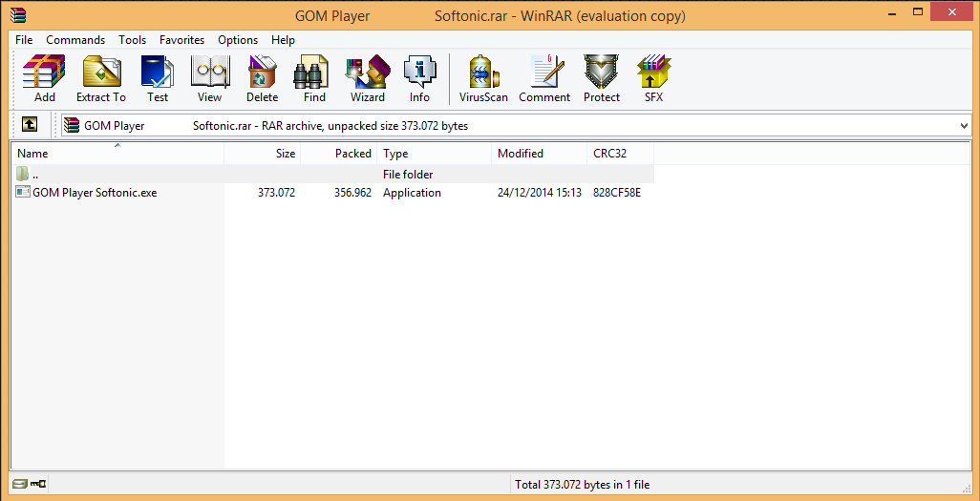Viewport: 980px width, 501px height.
Task: Click the GOM Player Softonic.exe file icon
Action: tap(23, 193)
